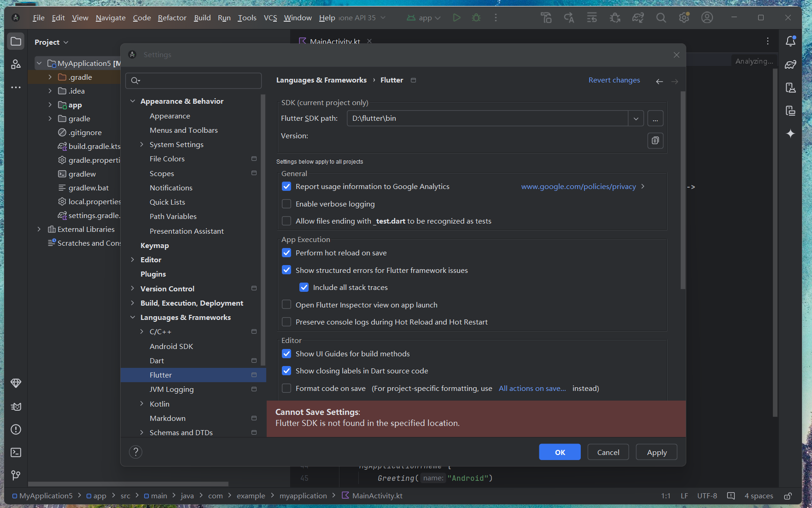The height and width of the screenshot is (508, 812).
Task: Check Allow files ending with _test.dart option
Action: click(x=286, y=221)
